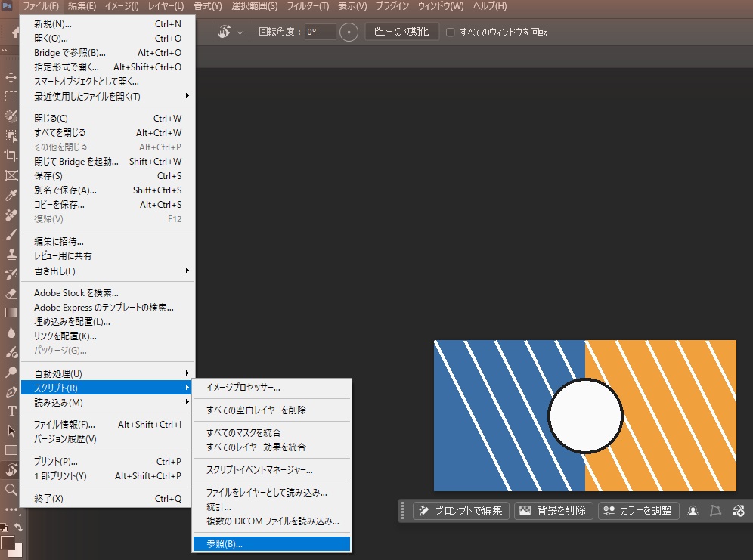Click カラーを調整 button
The height and width of the screenshot is (560, 753).
click(638, 511)
